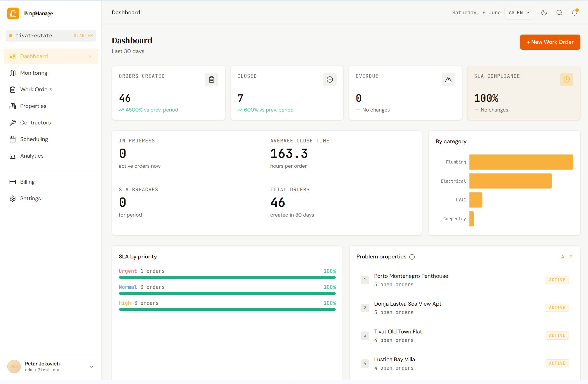Select the tivat-estate workspace selector

point(51,36)
